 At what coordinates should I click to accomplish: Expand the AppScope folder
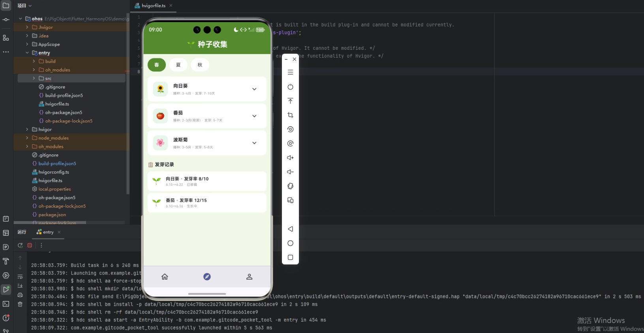27,44
